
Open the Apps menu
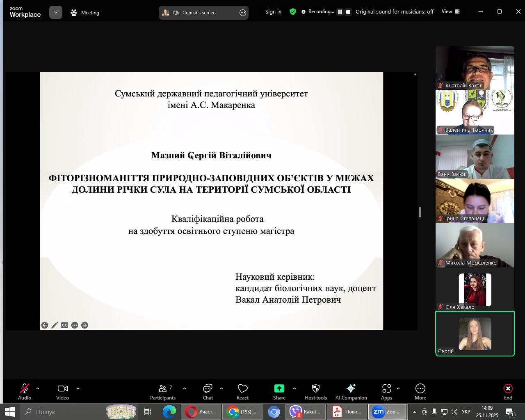tap(386, 392)
